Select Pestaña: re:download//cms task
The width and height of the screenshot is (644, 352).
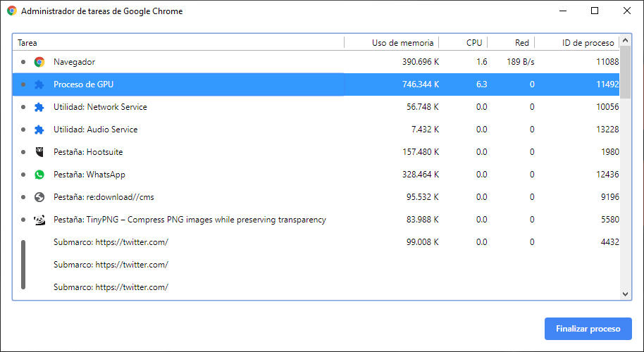pyautogui.click(x=316, y=197)
